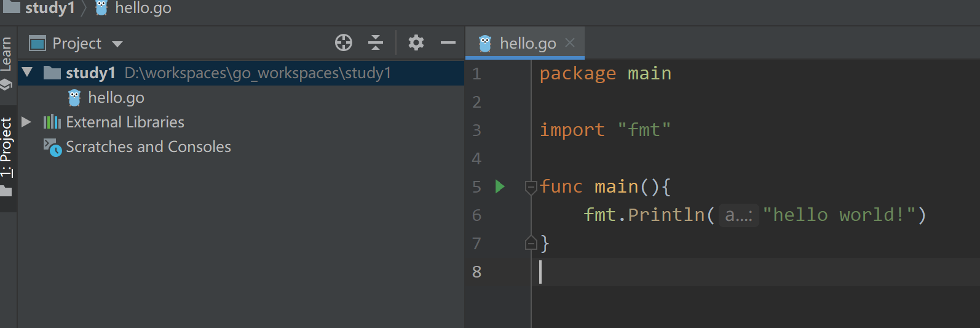The height and width of the screenshot is (328, 980).
Task: Collapse the study1 root folder
Action: click(x=27, y=73)
